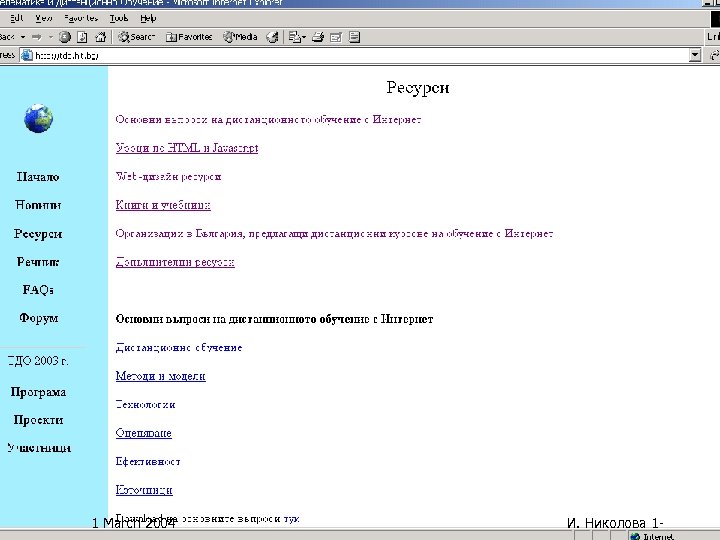The height and width of the screenshot is (540, 720).
Task: Open the Back history dropdown arrow
Action: pyautogui.click(x=23, y=37)
